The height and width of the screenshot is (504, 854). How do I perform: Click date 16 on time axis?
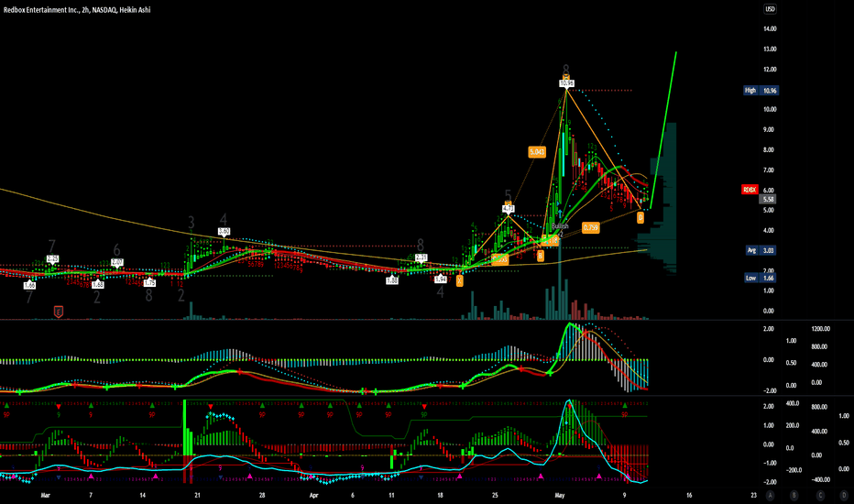(689, 495)
